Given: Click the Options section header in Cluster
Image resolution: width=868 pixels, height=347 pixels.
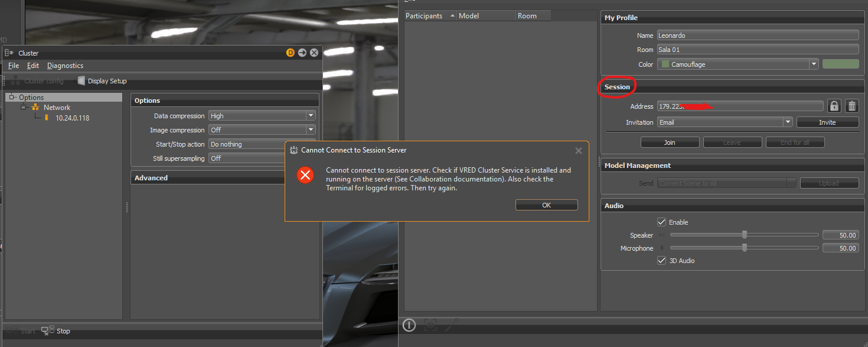Looking at the screenshot, I should coord(224,100).
